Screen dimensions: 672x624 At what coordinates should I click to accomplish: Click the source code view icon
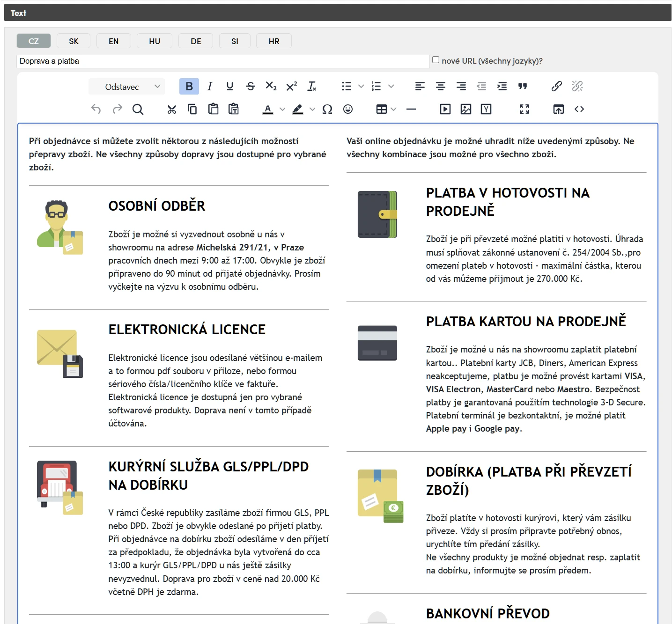click(579, 109)
